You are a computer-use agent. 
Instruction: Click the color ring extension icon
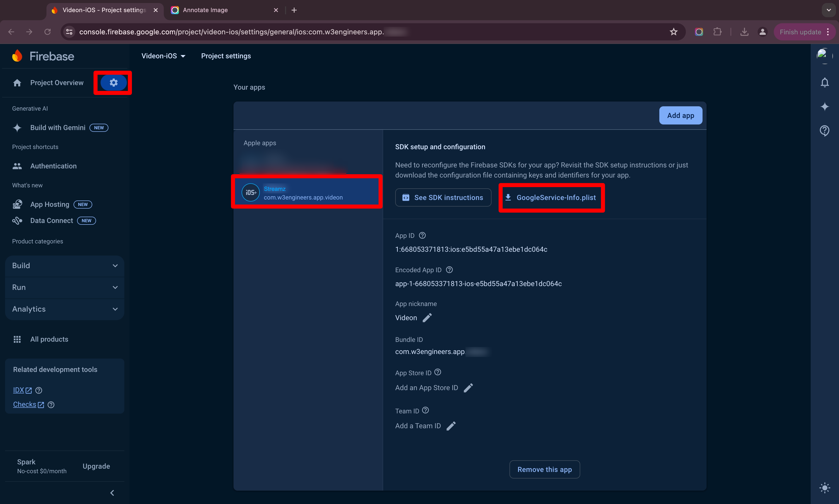click(x=699, y=32)
